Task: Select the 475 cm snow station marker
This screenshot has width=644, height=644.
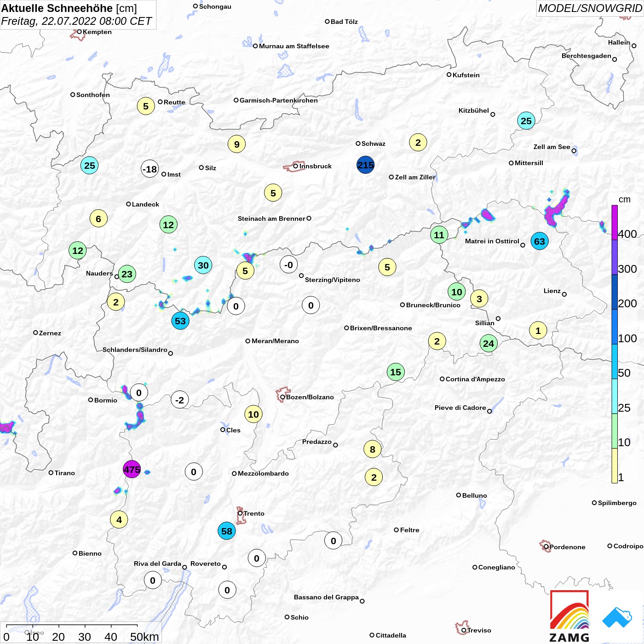Action: pos(132,469)
